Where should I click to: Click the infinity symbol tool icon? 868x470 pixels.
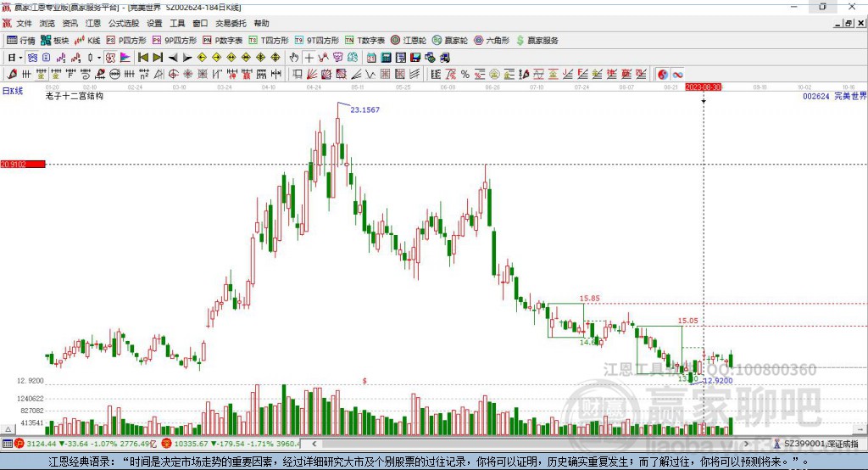[x=677, y=75]
